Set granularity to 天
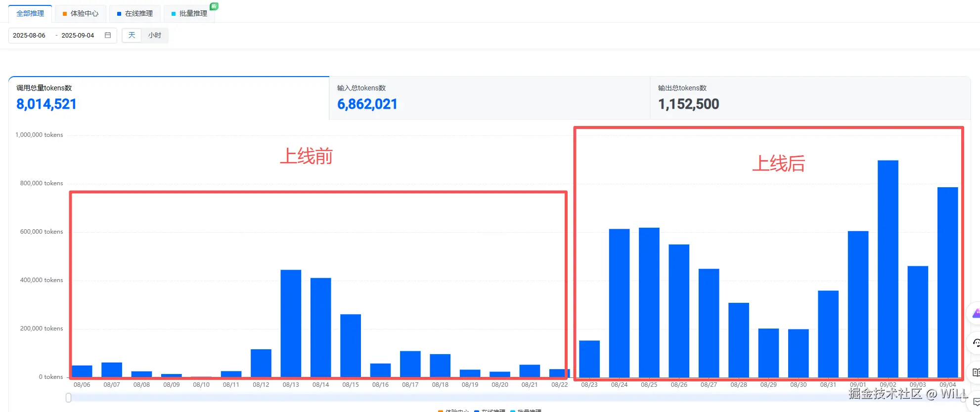980x412 pixels. (132, 35)
